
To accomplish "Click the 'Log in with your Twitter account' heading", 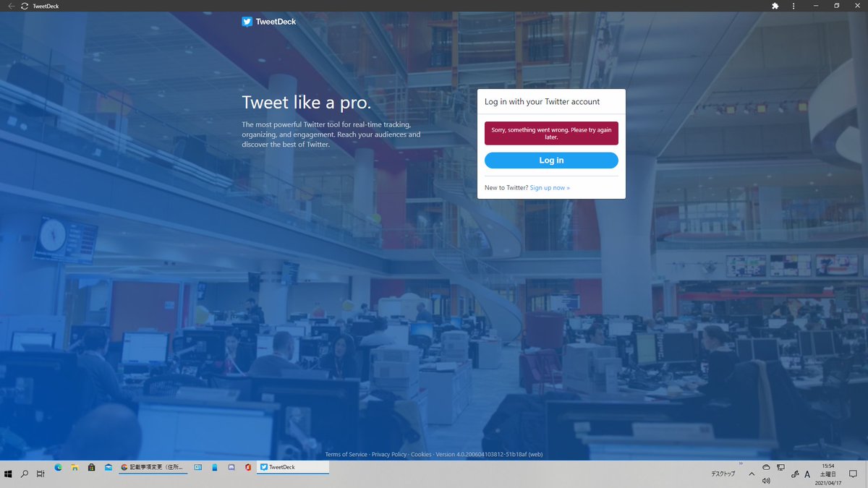I will click(x=542, y=102).
